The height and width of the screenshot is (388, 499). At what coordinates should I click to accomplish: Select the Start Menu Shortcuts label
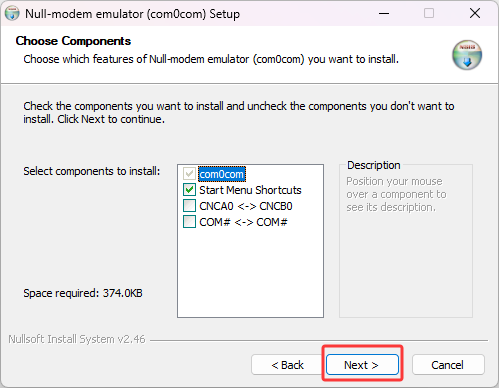pyautogui.click(x=250, y=190)
